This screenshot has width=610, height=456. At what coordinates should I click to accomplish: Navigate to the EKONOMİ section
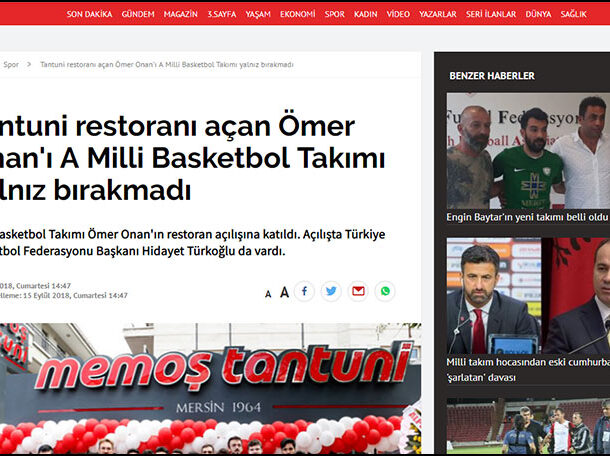coord(297,15)
